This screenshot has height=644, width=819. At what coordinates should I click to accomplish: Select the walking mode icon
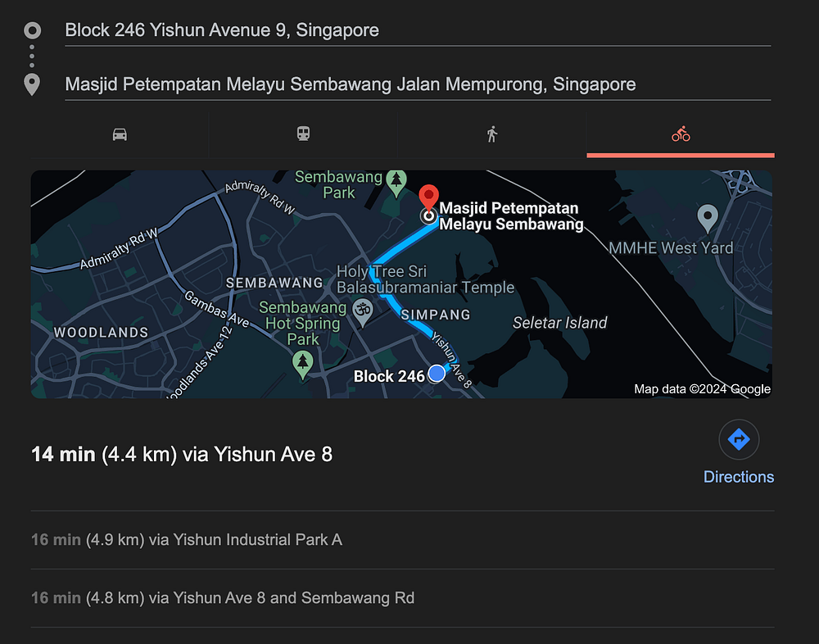(x=492, y=134)
